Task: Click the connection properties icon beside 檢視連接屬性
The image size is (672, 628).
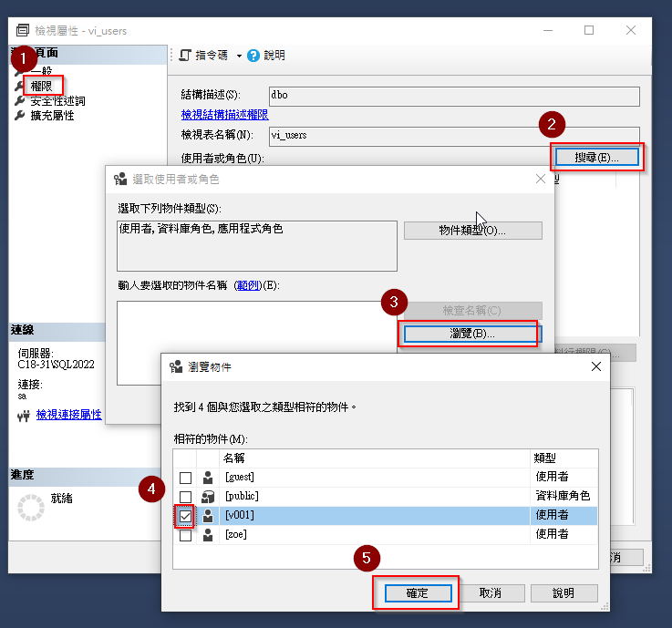Action: (x=24, y=416)
